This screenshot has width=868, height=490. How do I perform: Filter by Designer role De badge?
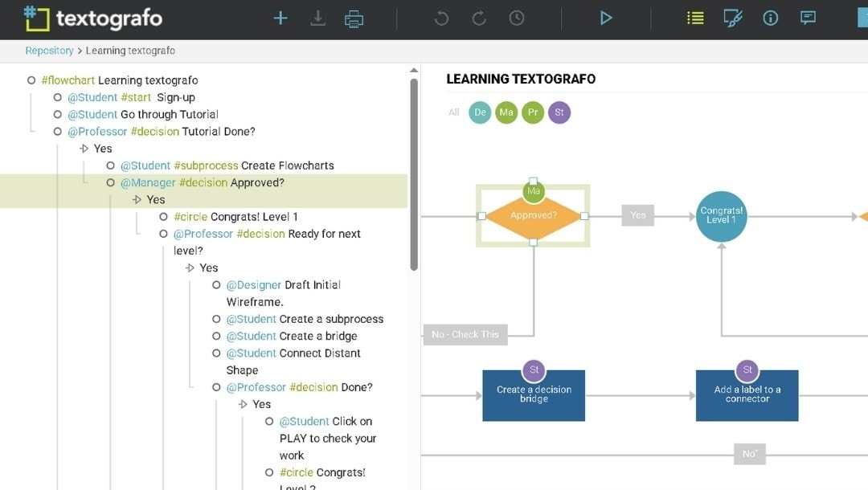point(480,112)
